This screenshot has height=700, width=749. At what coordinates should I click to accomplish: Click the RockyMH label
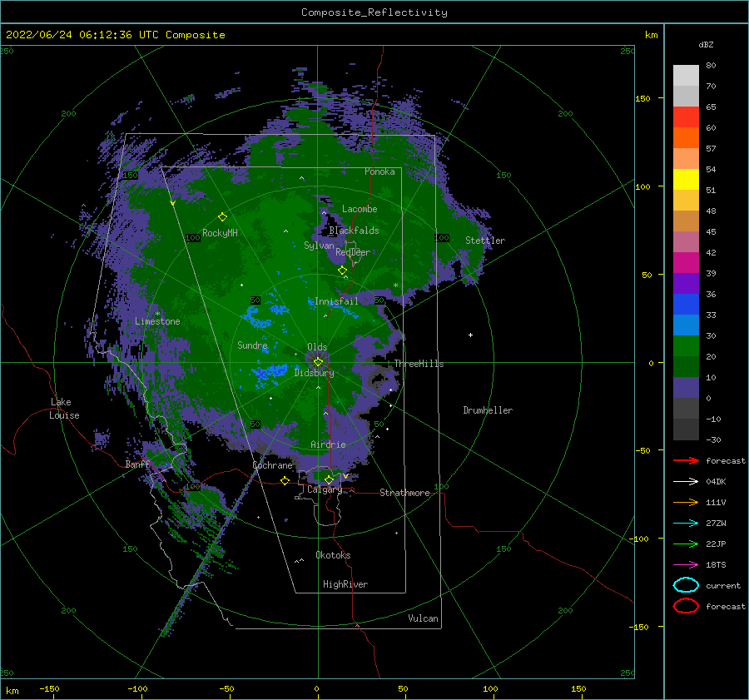220,233
